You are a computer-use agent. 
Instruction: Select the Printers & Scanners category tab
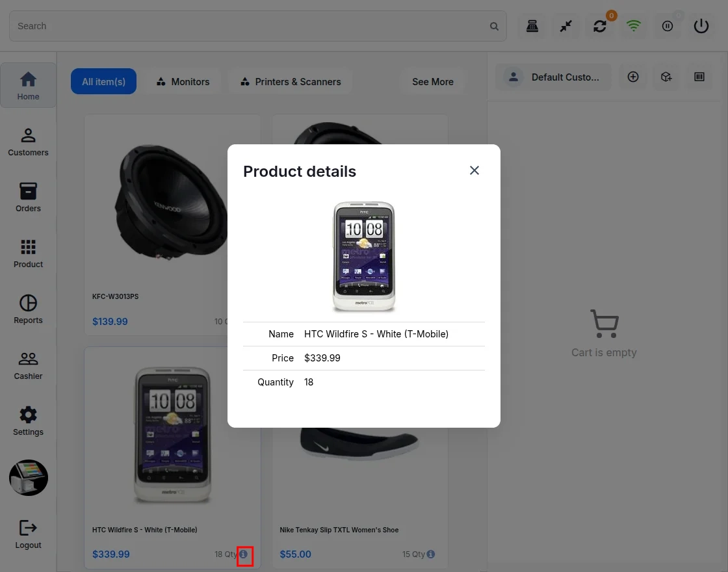pos(291,81)
